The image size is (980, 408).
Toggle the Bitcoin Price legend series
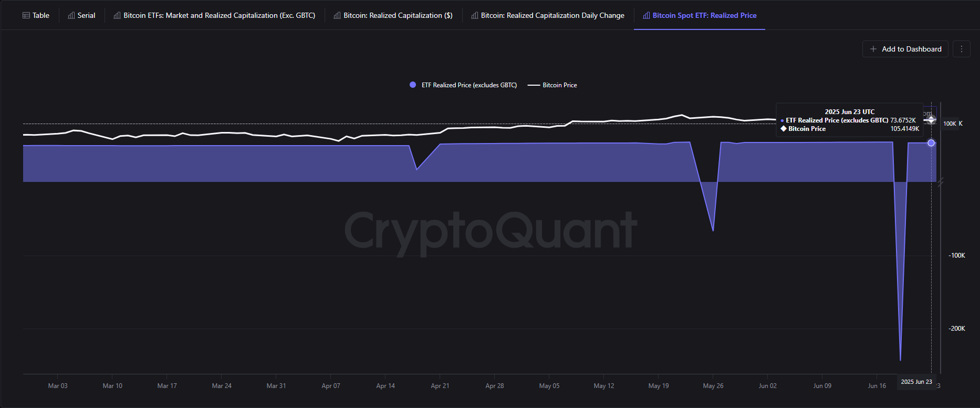pyautogui.click(x=552, y=85)
